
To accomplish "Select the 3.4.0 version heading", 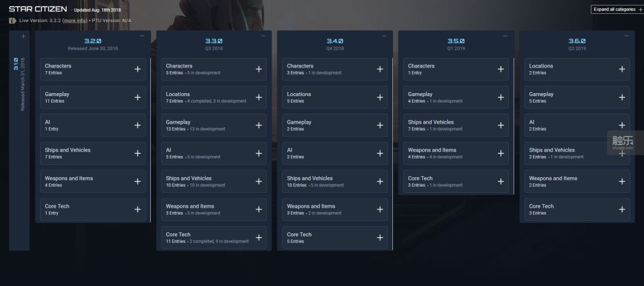I will click(335, 41).
